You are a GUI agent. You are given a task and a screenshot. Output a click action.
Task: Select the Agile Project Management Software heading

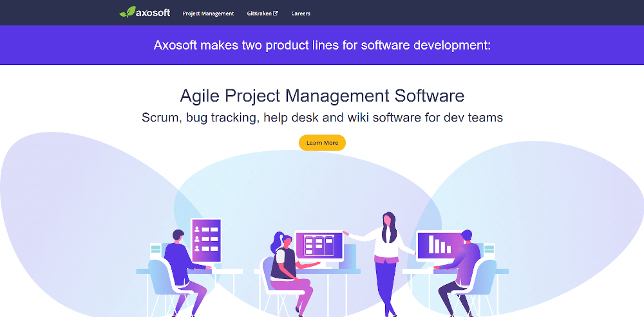click(322, 96)
